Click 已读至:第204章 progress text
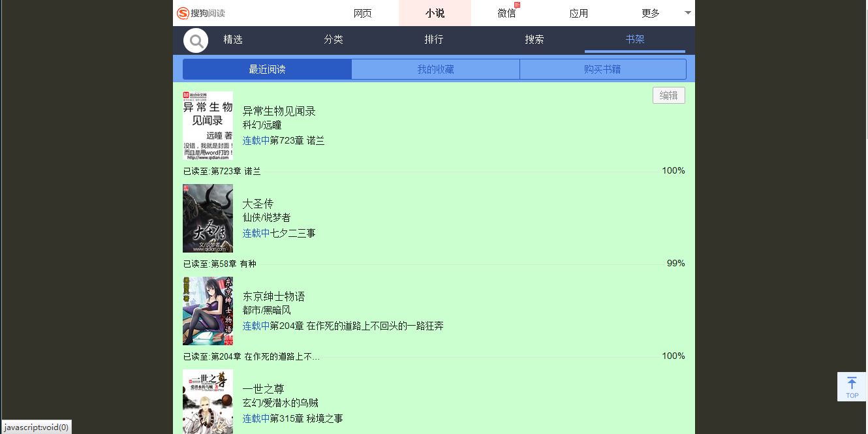The image size is (868, 434). 251,356
